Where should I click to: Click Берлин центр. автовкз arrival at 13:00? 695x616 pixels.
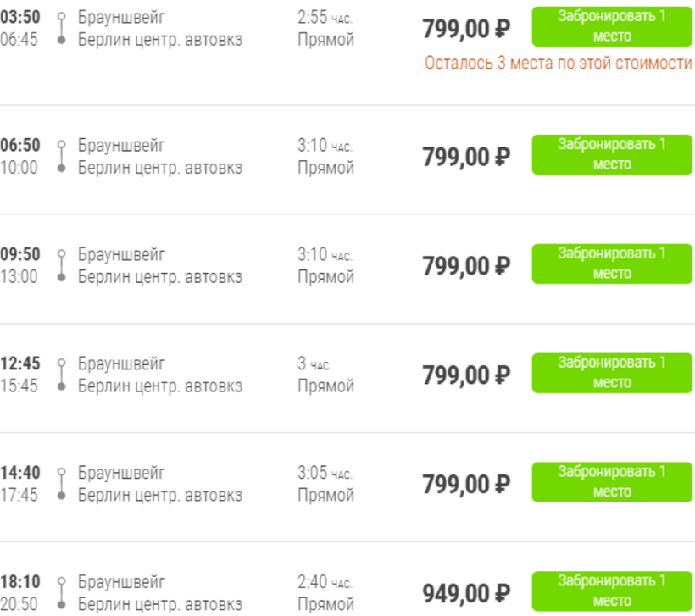[x=159, y=277]
